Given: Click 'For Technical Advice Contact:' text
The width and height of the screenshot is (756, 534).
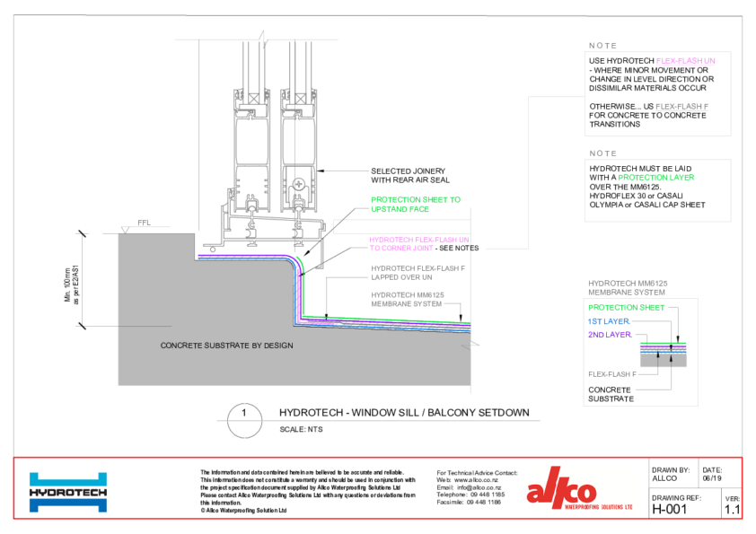Looking at the screenshot, I should pos(477,473).
